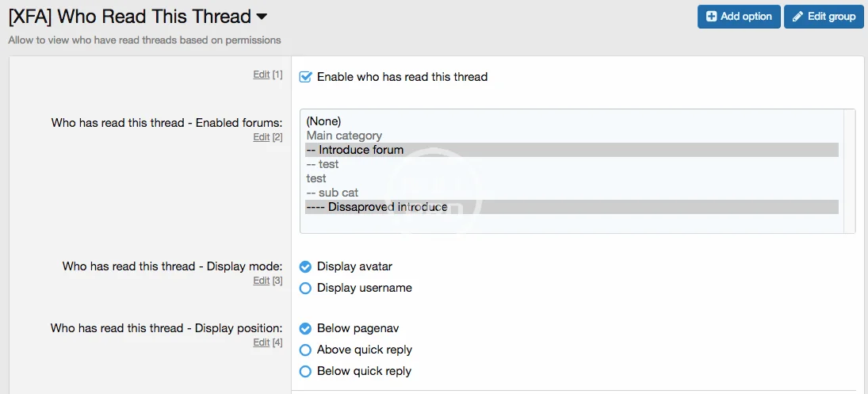Select (None) in enabled forums list
Viewport: 868px width, 394px height.
tap(323, 121)
